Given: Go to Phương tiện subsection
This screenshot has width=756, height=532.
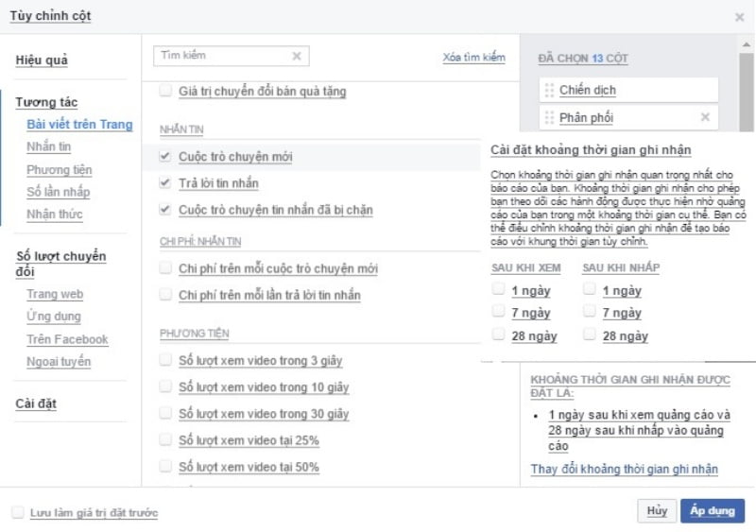Looking at the screenshot, I should pyautogui.click(x=59, y=169).
